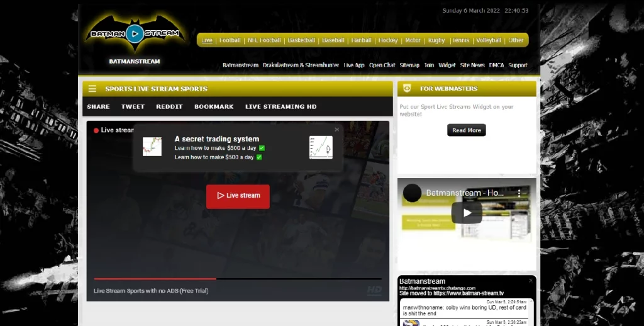644x326 pixels.
Task: Play the Batmanstream YouTube video
Action: [x=467, y=213]
